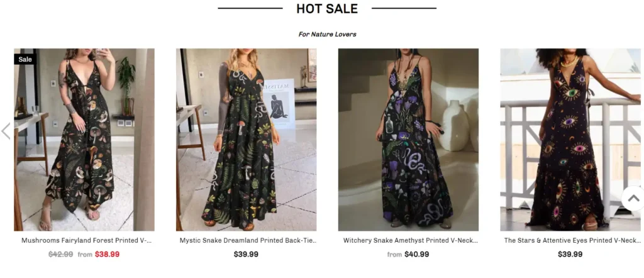Open the Mushrooms Fairyland Forest dress image
644x278 pixels.
coord(84,140)
